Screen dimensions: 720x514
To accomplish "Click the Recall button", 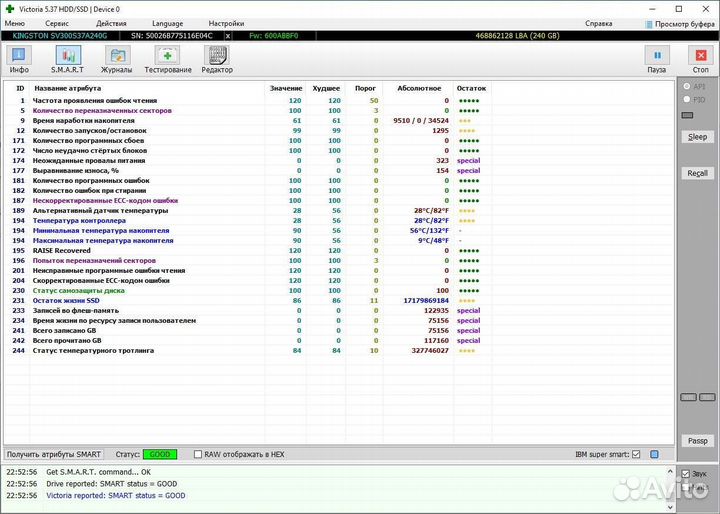I will [697, 173].
